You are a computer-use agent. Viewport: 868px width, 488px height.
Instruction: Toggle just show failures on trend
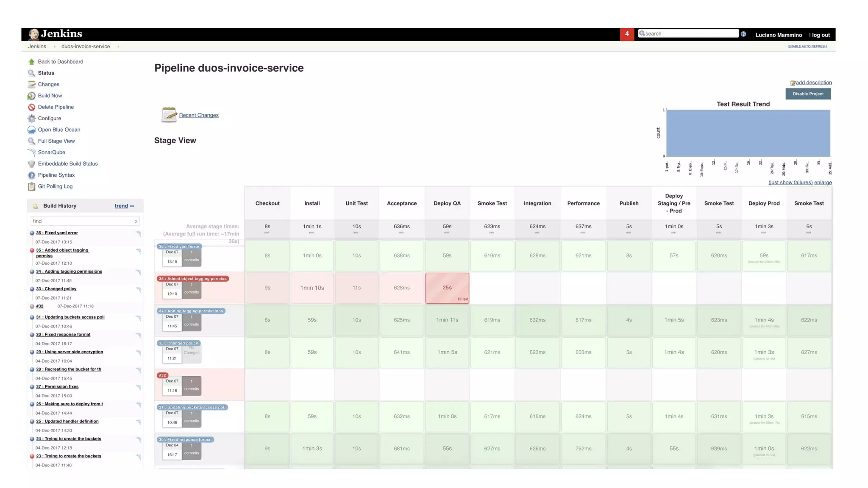(x=790, y=183)
